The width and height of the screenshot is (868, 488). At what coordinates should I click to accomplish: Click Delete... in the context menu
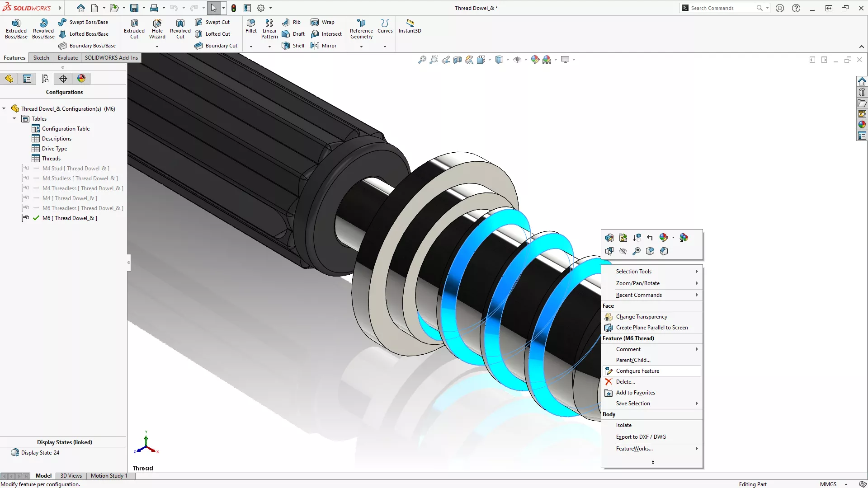pyautogui.click(x=625, y=382)
